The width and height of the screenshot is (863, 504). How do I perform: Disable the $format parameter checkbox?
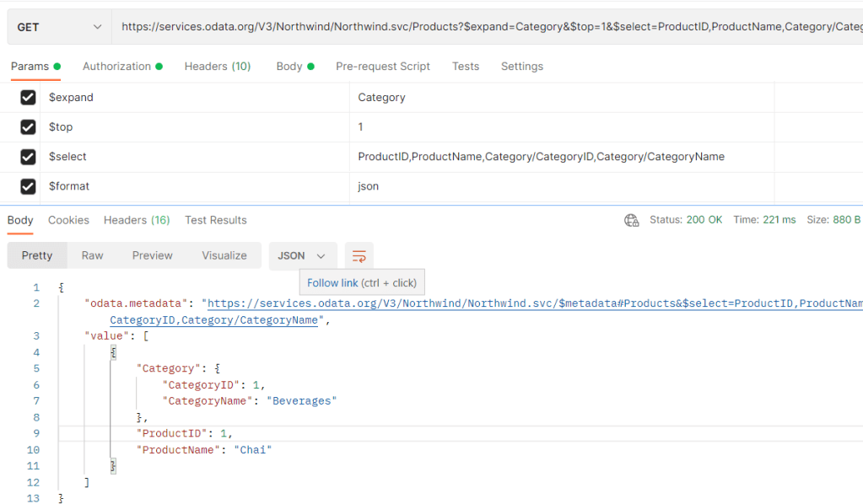[x=28, y=186]
